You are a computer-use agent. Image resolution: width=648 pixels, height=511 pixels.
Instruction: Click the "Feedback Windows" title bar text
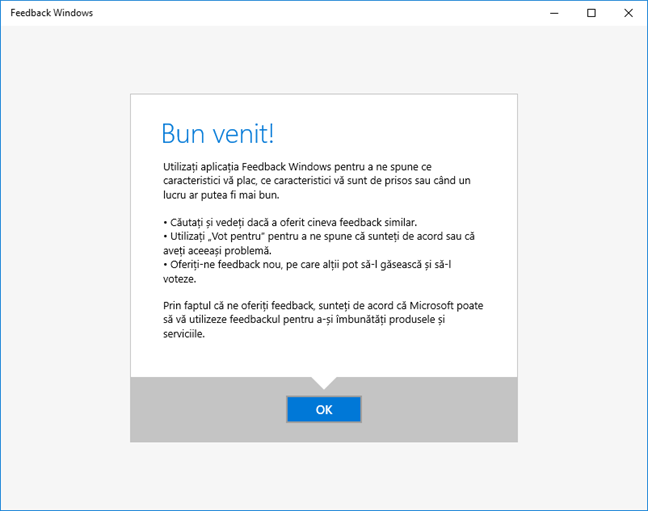point(52,13)
